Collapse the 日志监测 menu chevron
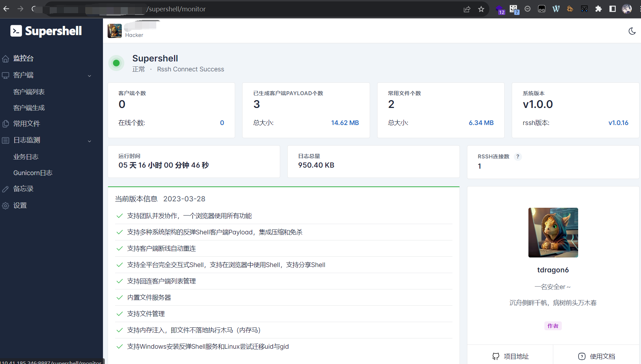This screenshot has height=364, width=641. [x=89, y=141]
